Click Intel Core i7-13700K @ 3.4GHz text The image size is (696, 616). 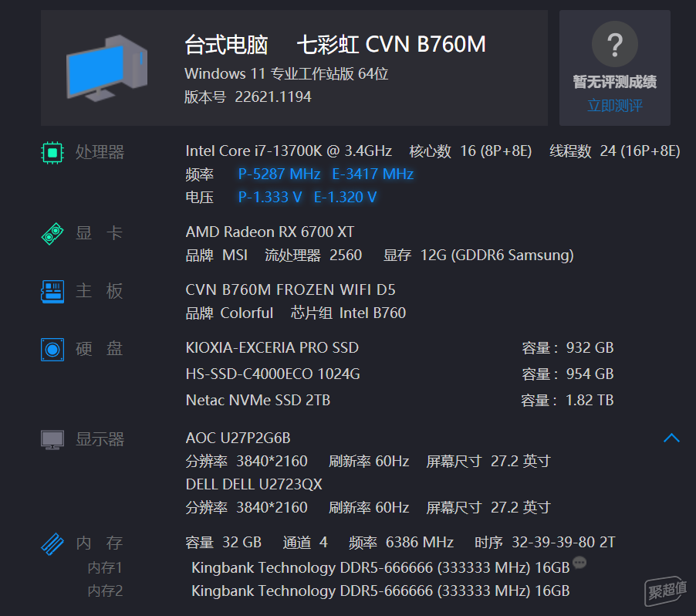point(289,151)
